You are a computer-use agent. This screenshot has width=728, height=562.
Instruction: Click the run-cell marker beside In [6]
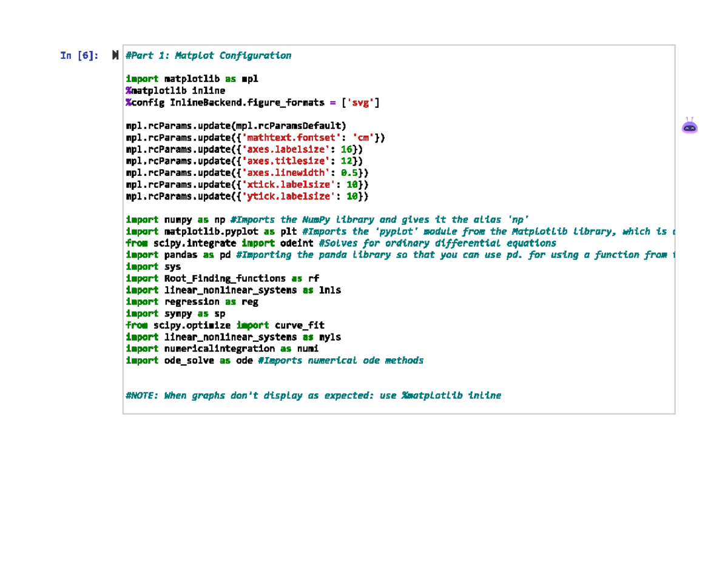pos(115,55)
